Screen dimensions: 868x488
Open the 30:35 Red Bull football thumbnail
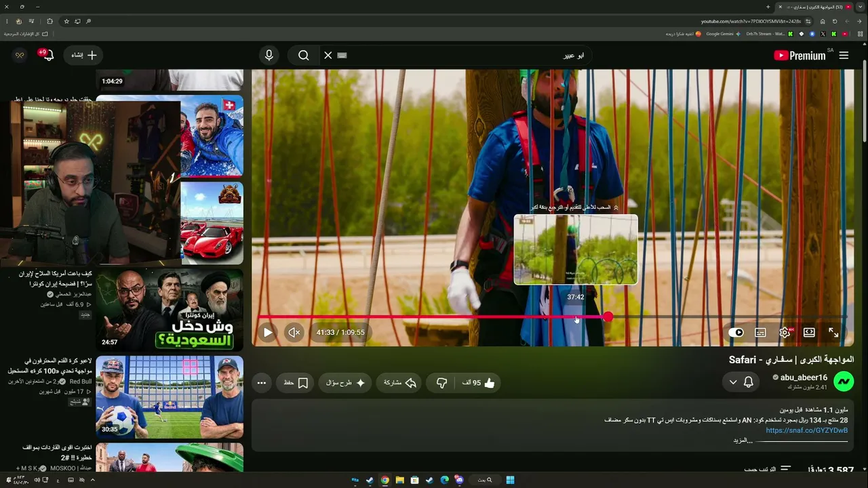coord(170,396)
